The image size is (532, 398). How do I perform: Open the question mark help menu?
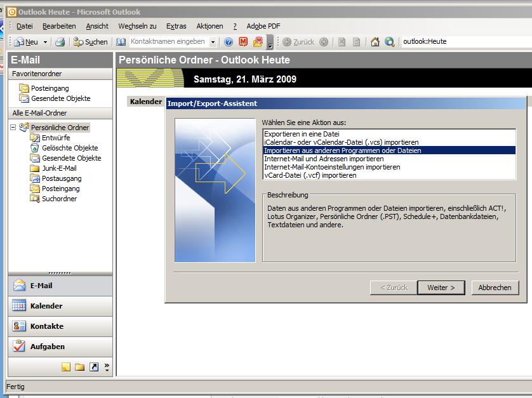tap(235, 26)
